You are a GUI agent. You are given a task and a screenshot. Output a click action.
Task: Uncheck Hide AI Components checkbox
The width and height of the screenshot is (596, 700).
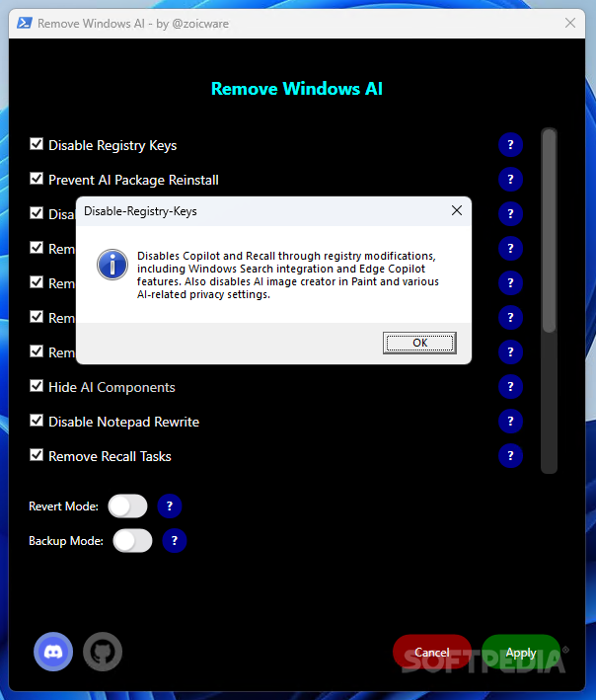[37, 386]
